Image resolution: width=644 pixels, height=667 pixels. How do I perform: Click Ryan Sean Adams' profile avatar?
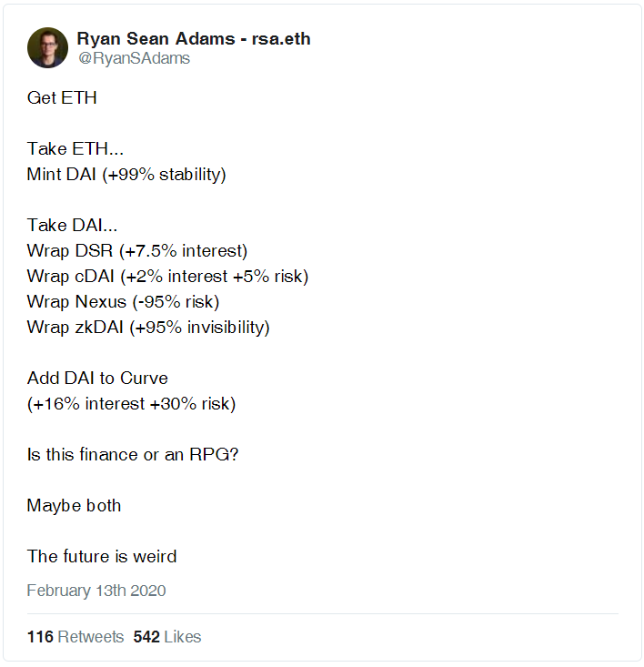pos(47,47)
